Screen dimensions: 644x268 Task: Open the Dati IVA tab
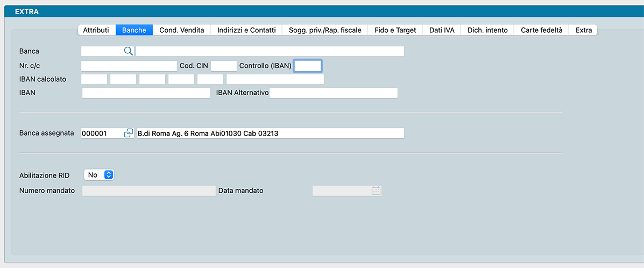tap(442, 30)
